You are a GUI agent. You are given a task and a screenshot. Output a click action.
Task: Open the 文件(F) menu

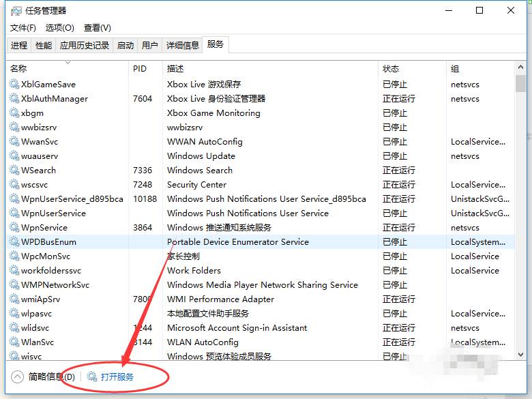[x=23, y=28]
